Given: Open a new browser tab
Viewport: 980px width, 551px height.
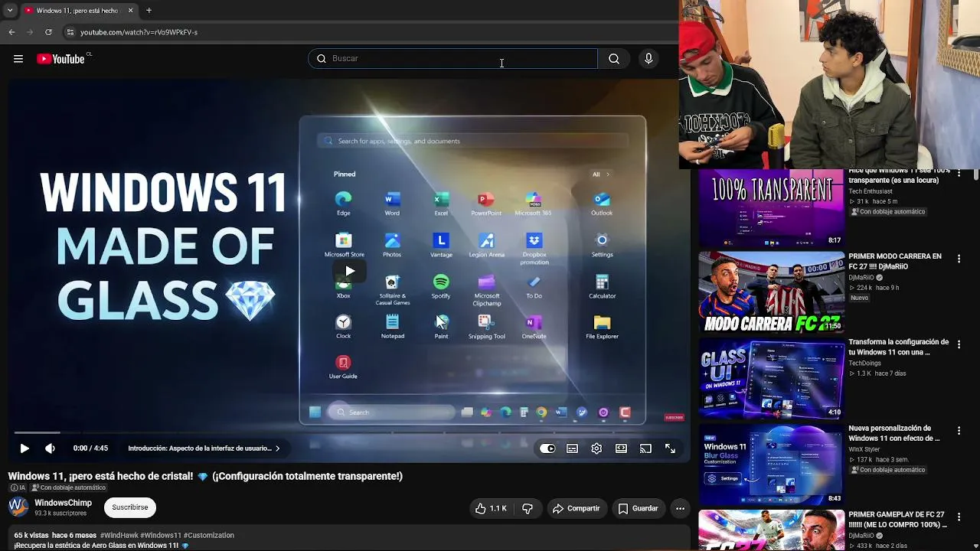Looking at the screenshot, I should coord(149,11).
